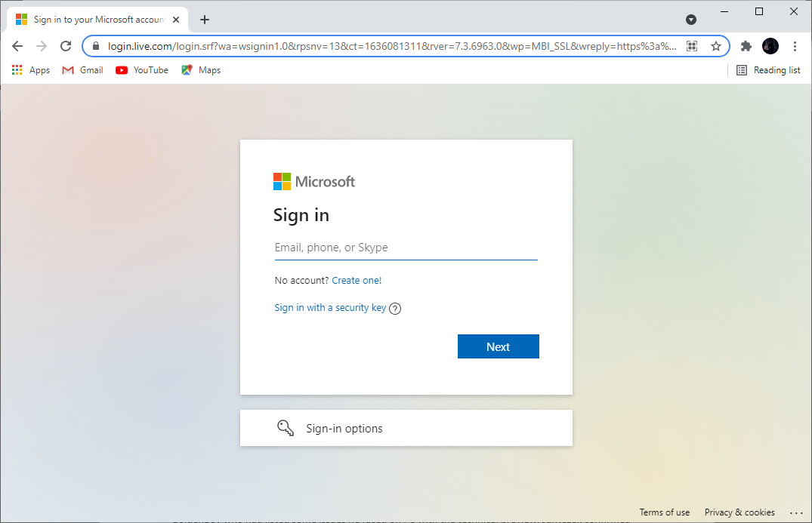Open the Reading list
Viewport: 812px width, 523px height.
(768, 70)
